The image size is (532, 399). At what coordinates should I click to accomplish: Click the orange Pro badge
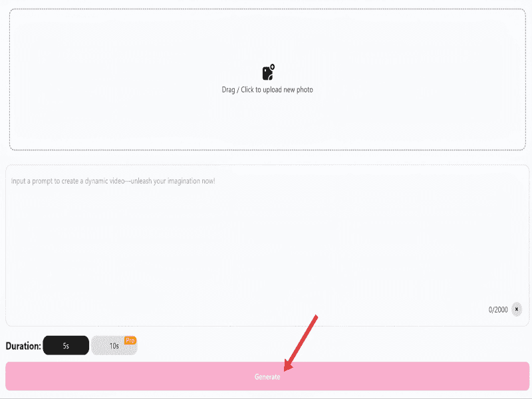pos(130,340)
